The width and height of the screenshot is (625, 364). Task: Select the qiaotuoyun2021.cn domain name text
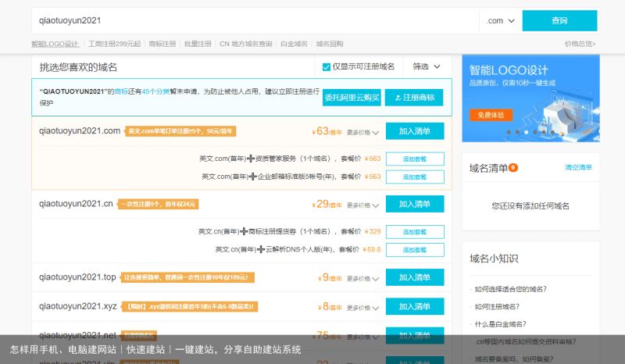click(x=76, y=204)
